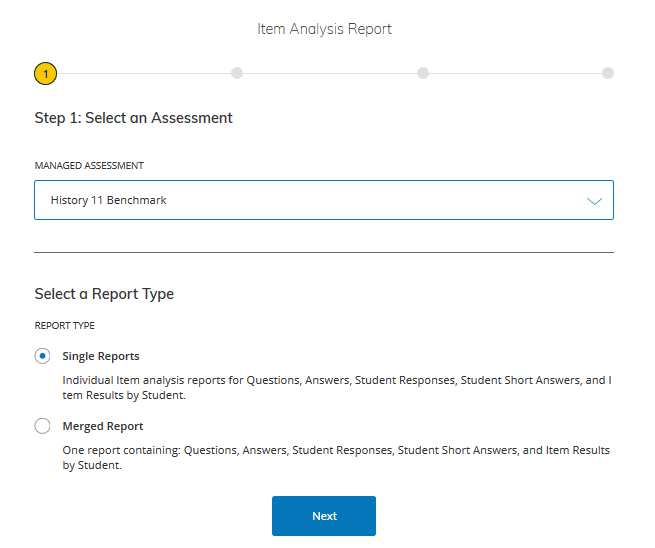655x548 pixels.
Task: Choose the Merged Report radio button
Action: (42, 426)
